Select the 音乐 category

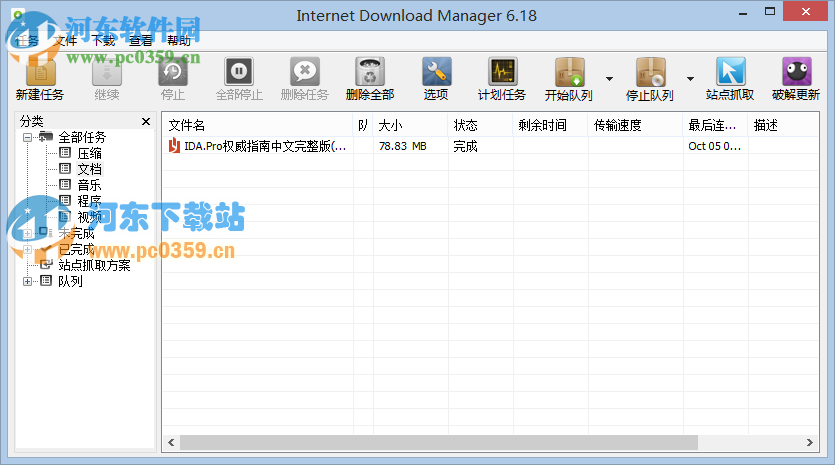pos(89,185)
